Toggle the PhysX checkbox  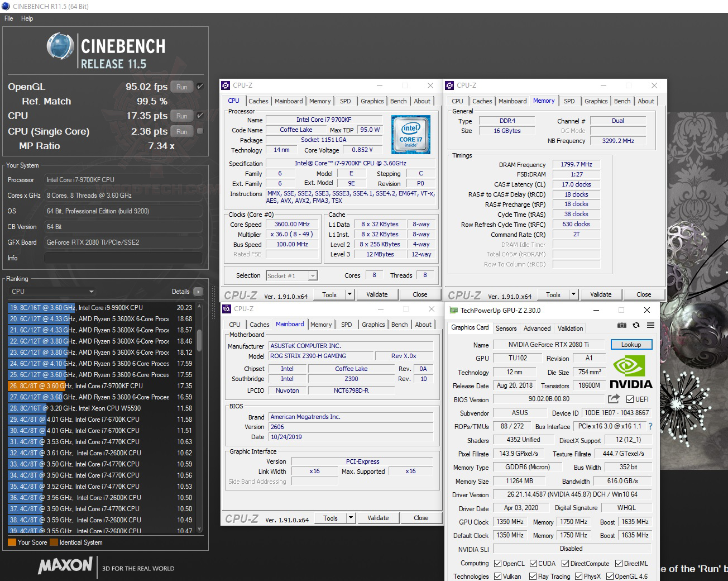(x=578, y=577)
